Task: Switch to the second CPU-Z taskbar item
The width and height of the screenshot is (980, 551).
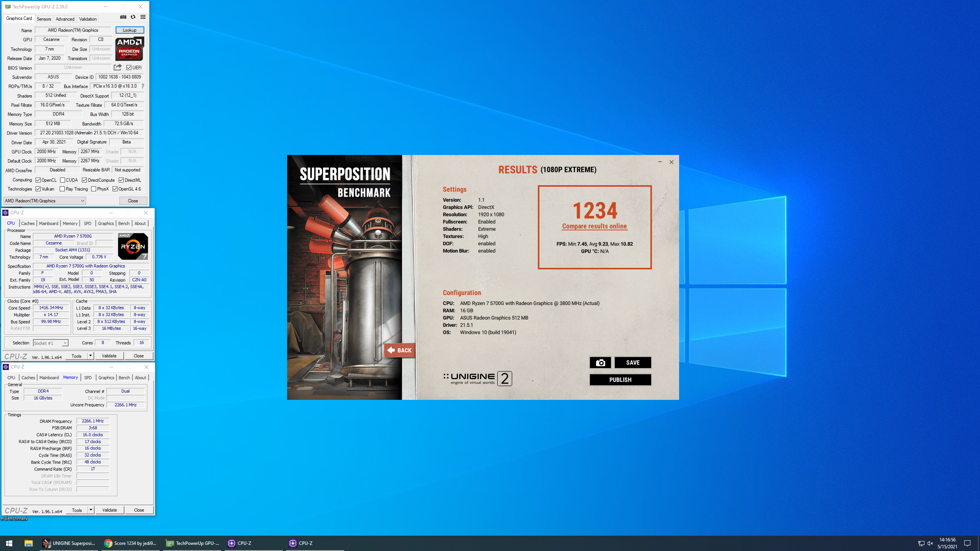Action: click(x=315, y=543)
